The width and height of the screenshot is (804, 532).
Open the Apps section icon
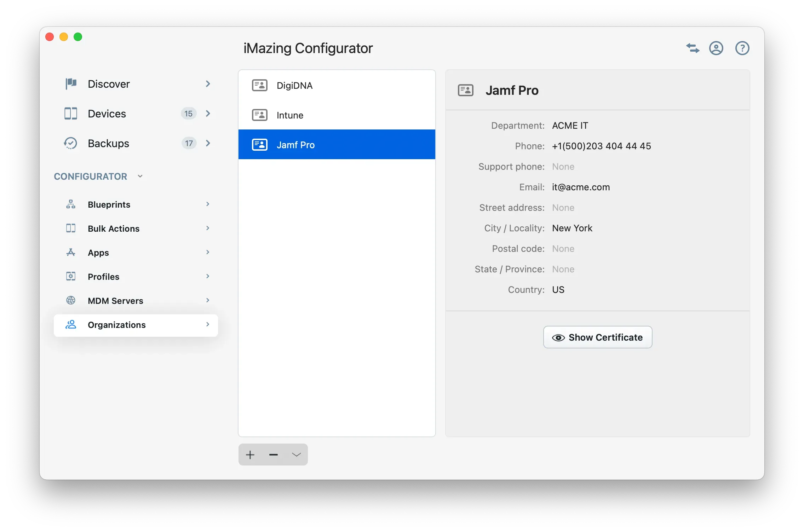[x=70, y=252]
